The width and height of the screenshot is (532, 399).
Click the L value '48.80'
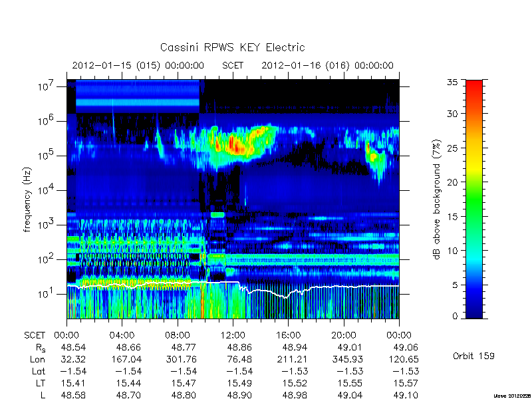coord(184,395)
